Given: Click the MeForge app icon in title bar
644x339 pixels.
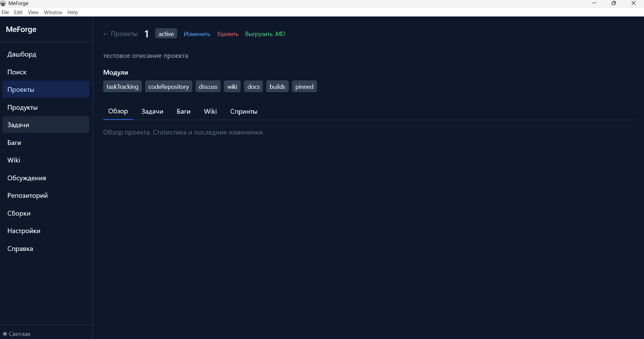Looking at the screenshot, I should coord(3,3).
